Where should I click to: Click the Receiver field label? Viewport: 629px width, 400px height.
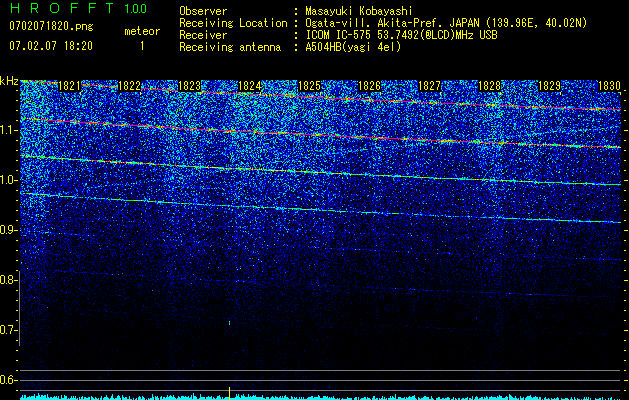click(203, 35)
